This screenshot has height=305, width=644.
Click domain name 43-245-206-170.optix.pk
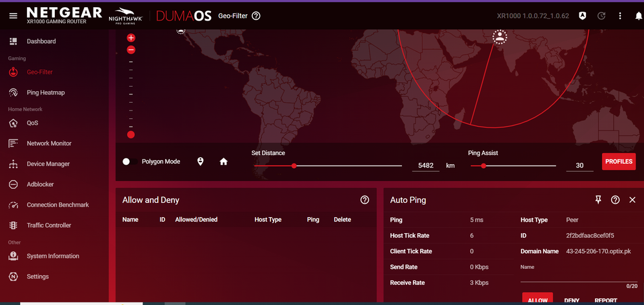[x=598, y=251]
